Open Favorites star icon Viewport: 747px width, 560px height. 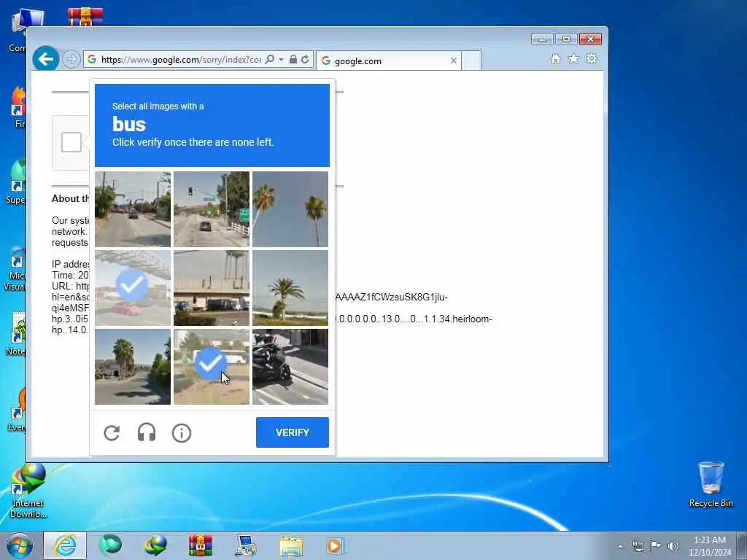click(573, 58)
